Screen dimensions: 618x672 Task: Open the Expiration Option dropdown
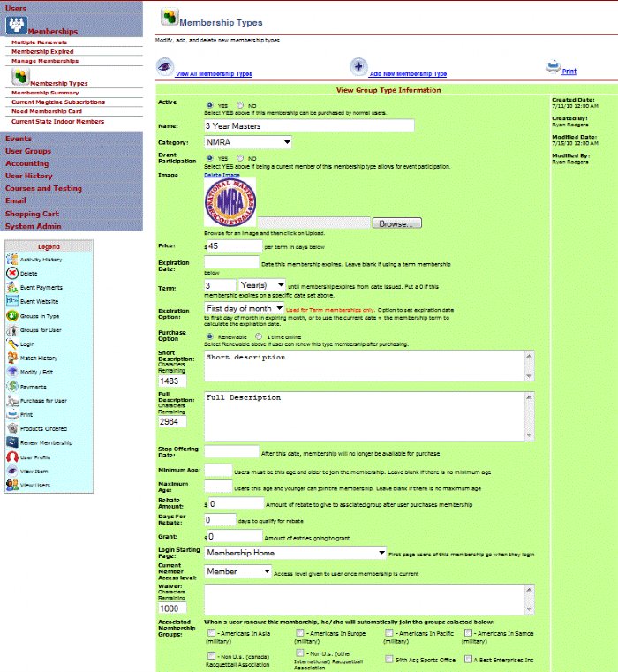tap(243, 308)
